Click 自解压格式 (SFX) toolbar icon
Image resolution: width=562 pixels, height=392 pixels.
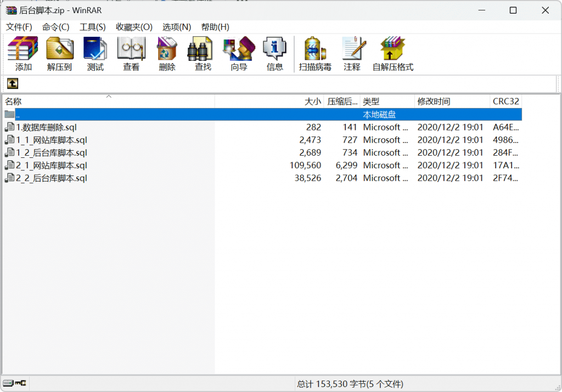pos(392,54)
